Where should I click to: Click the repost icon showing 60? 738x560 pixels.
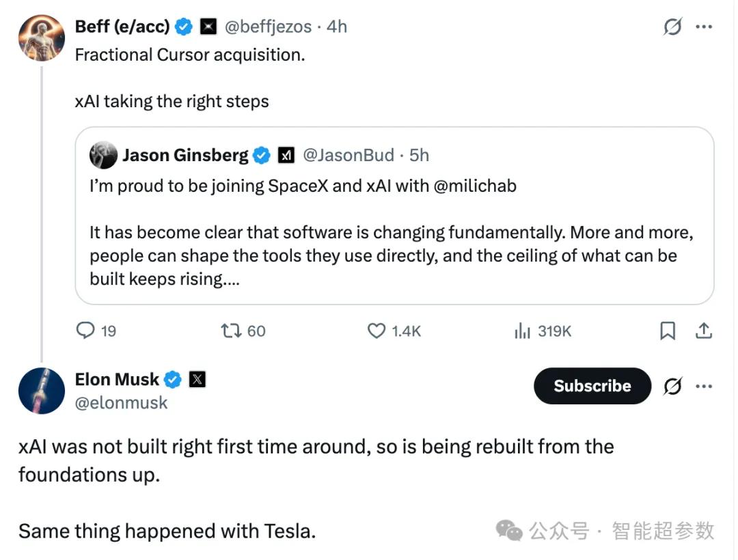(x=231, y=331)
